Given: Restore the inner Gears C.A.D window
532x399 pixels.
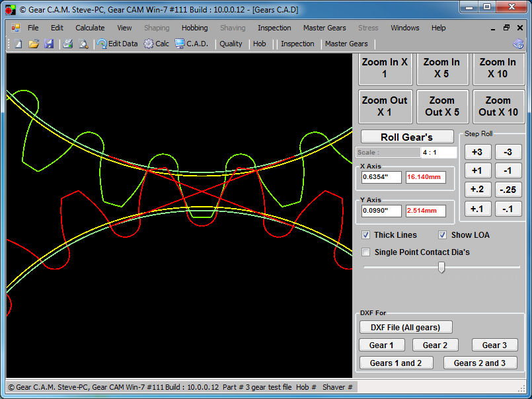Looking at the screenshot, I should coord(506,28).
